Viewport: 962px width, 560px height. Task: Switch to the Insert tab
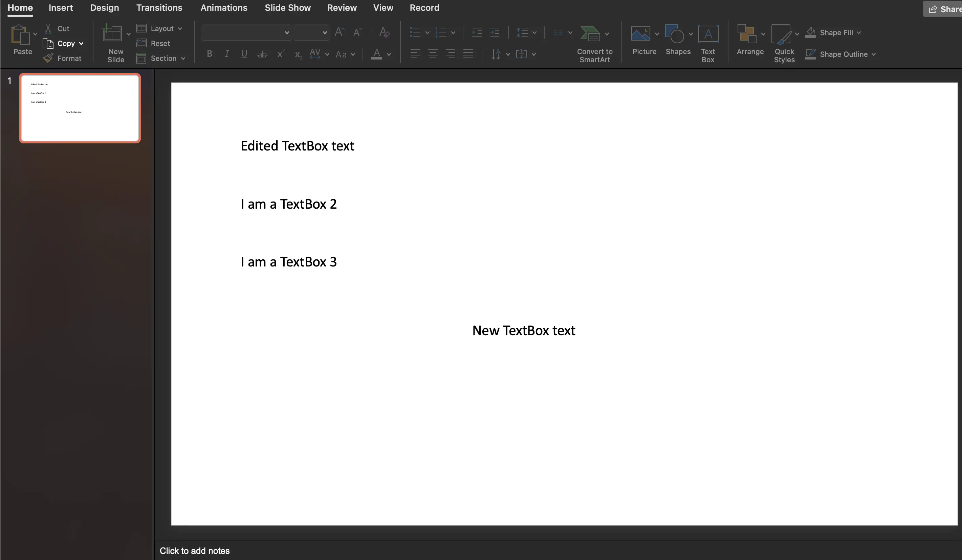click(x=60, y=7)
